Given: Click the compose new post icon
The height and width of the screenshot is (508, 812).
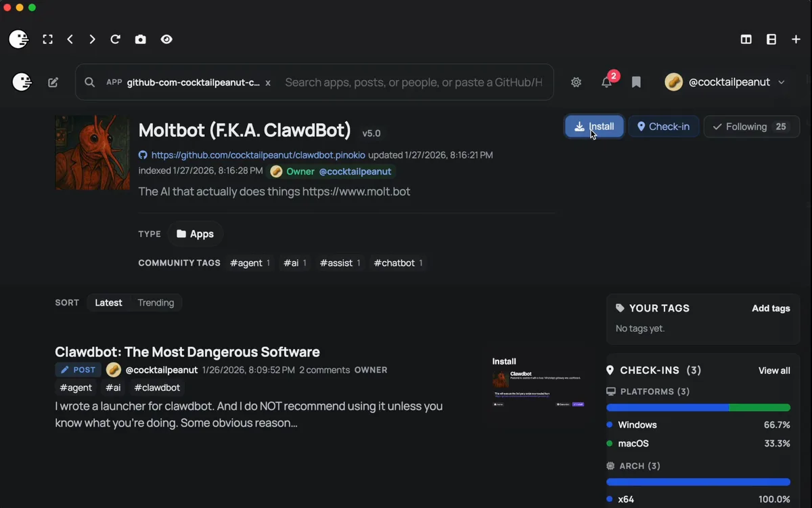Looking at the screenshot, I should point(53,83).
